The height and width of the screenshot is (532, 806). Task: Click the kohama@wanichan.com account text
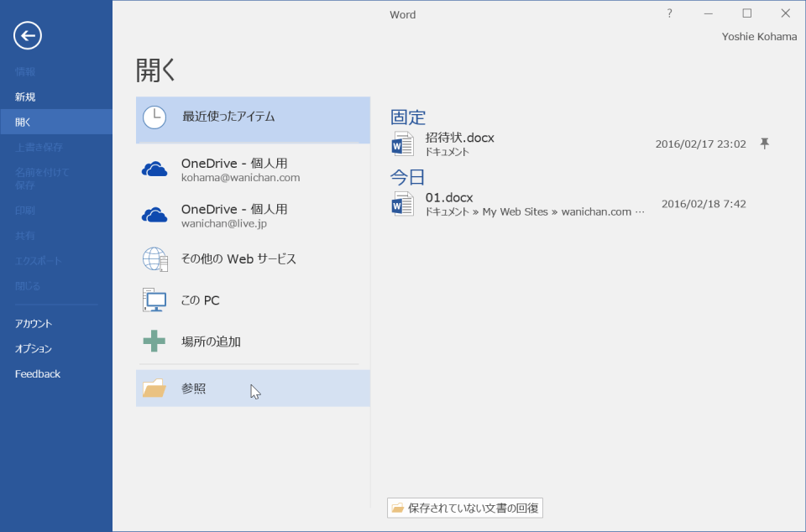click(x=241, y=178)
